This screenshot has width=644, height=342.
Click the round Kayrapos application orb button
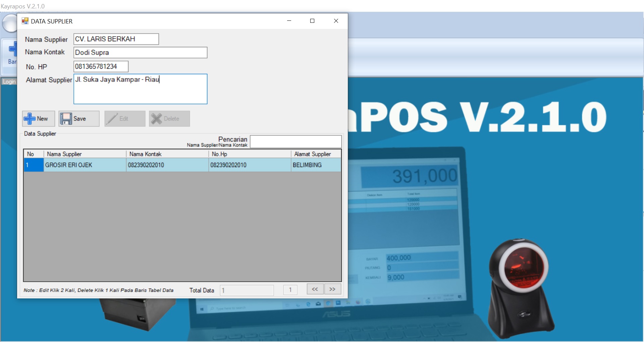coord(9,23)
